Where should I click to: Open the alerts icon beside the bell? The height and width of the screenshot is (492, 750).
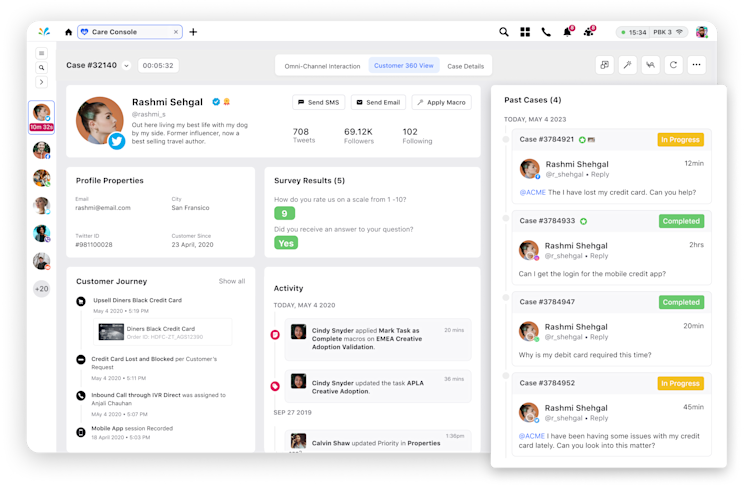point(589,32)
